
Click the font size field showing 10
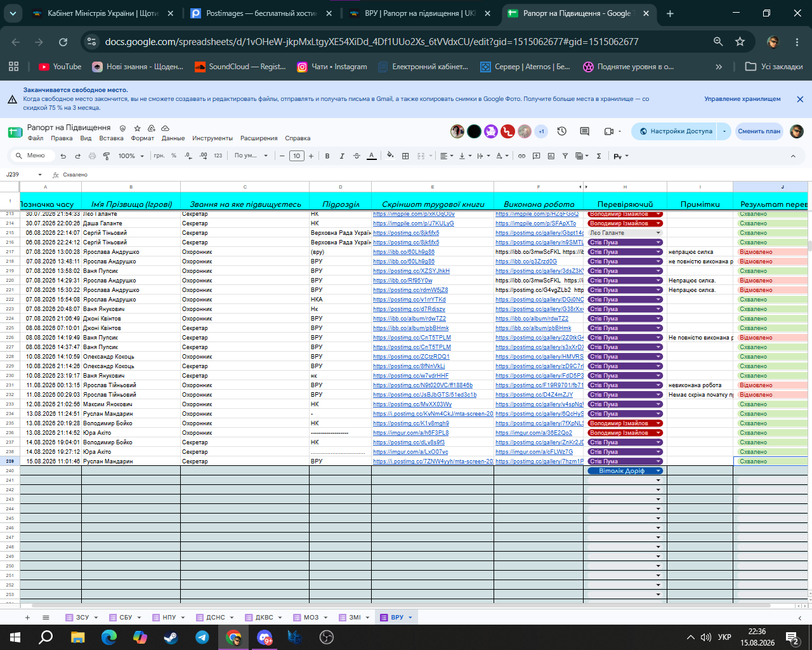click(x=296, y=156)
